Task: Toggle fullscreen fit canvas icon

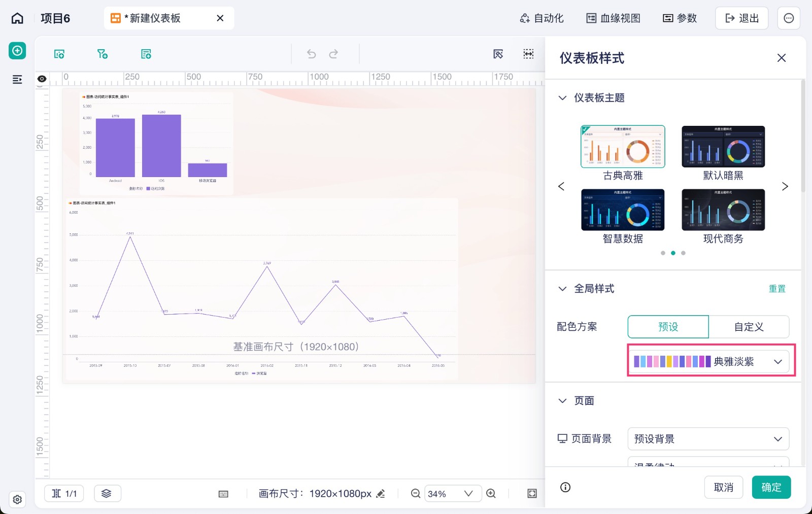Action: click(x=532, y=493)
